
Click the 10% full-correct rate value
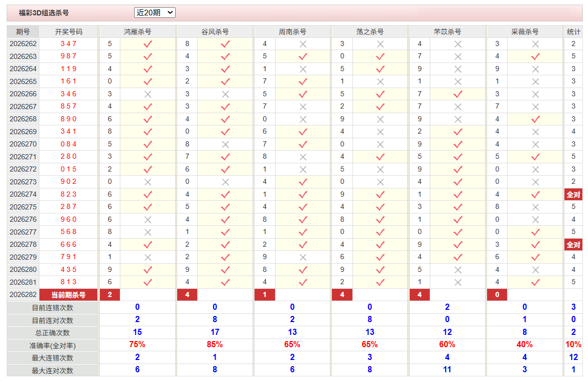(573, 345)
